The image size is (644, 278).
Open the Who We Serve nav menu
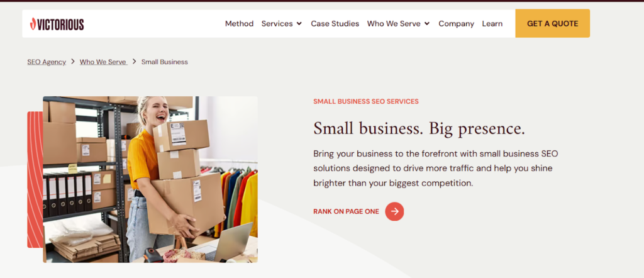(x=394, y=24)
